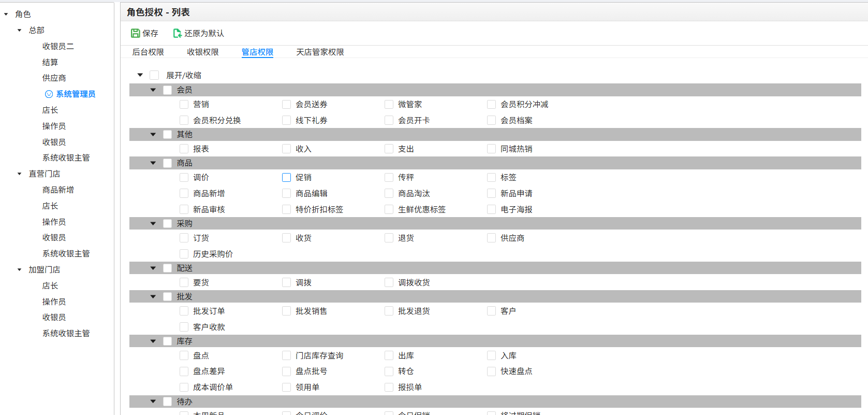This screenshot has width=868, height=415.
Task: Open the 收银权限 tab
Action: (203, 52)
